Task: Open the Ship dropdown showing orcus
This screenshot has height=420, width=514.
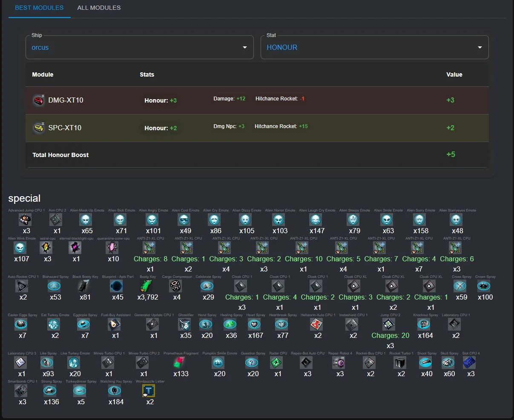Action: click(139, 47)
